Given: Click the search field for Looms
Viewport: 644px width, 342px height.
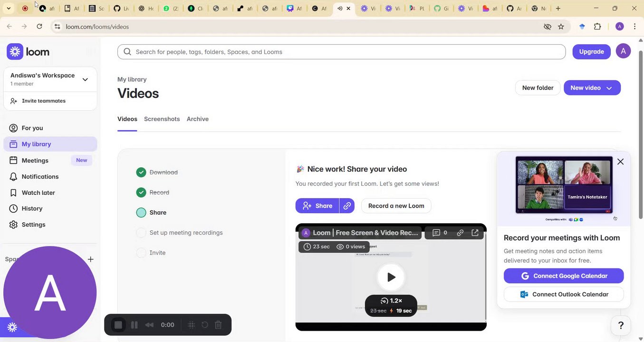Looking at the screenshot, I should (341, 52).
